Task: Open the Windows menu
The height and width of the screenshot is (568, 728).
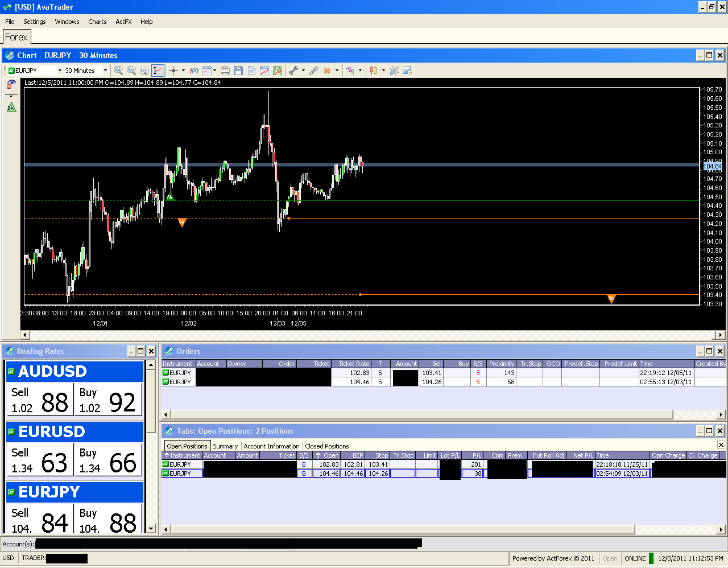Action: coord(67,22)
